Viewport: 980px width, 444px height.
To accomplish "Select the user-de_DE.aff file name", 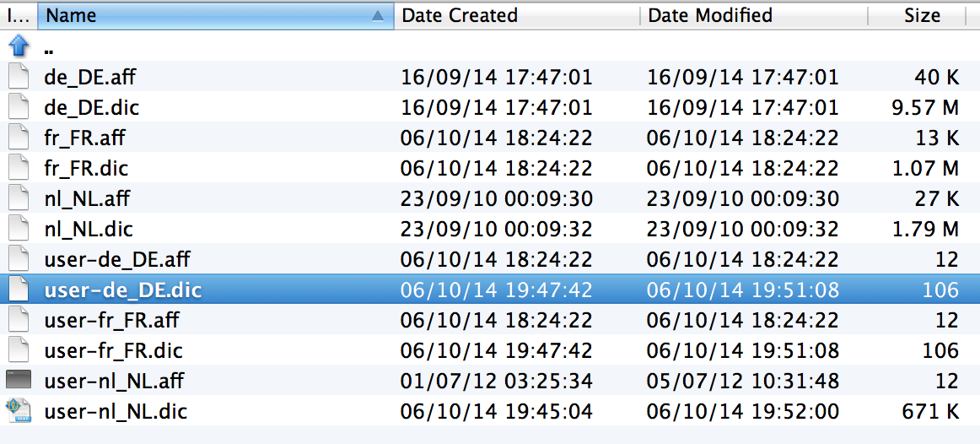I will [116, 259].
